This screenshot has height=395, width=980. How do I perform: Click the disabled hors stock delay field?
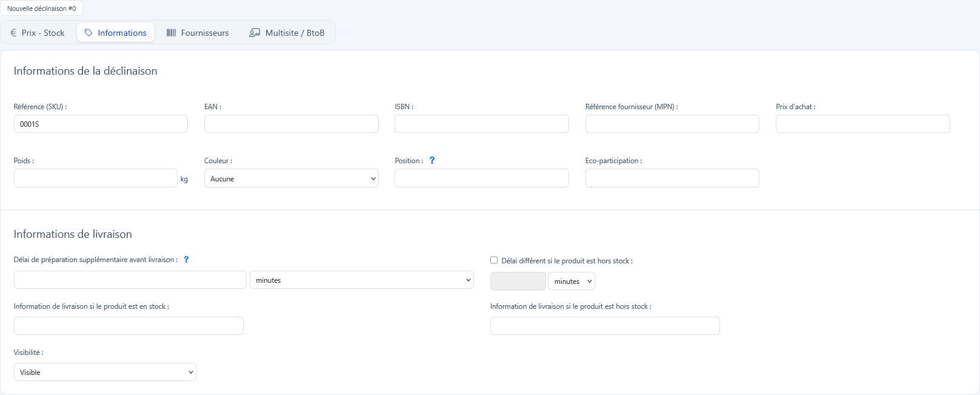(518, 281)
